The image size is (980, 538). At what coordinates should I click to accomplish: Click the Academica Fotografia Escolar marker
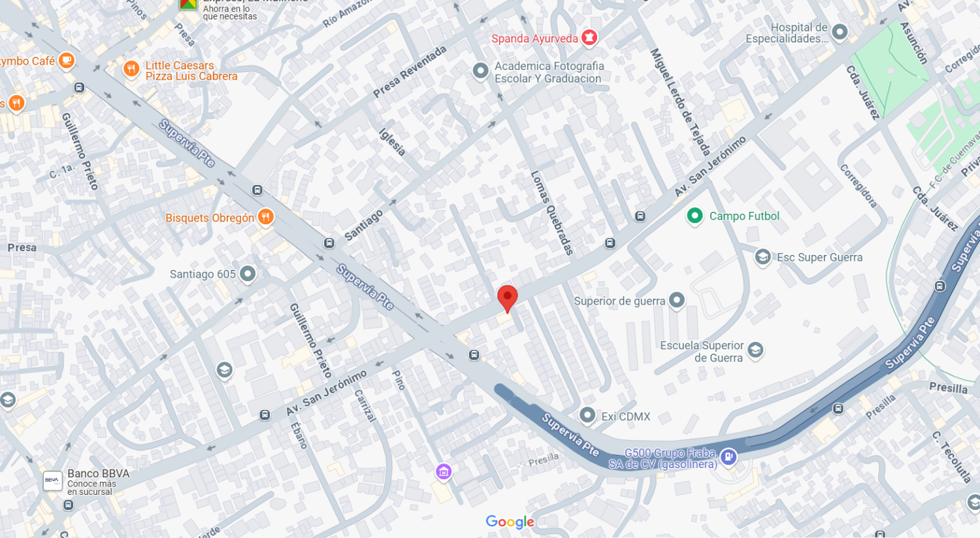(480, 71)
